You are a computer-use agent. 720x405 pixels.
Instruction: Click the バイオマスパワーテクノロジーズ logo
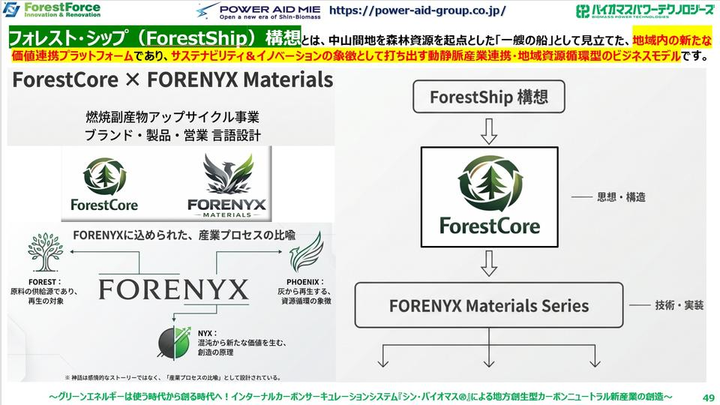[x=645, y=11]
